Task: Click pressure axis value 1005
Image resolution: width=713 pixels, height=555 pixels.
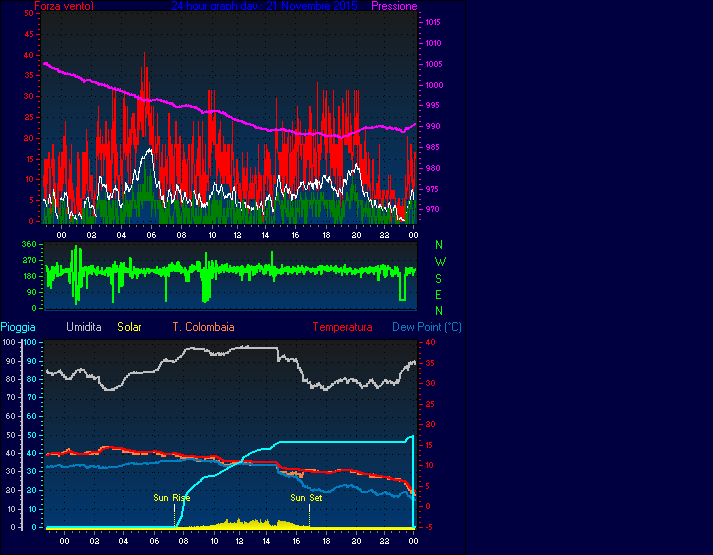Action: (x=433, y=64)
